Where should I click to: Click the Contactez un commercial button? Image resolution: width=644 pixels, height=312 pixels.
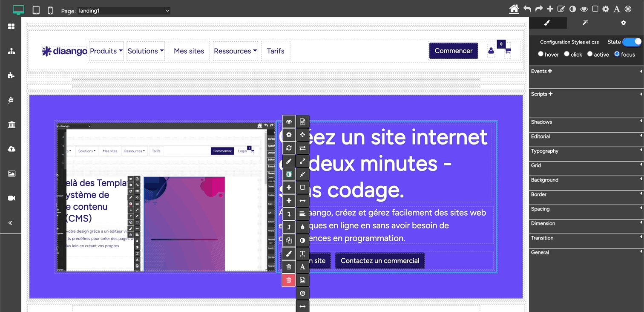pyautogui.click(x=380, y=261)
